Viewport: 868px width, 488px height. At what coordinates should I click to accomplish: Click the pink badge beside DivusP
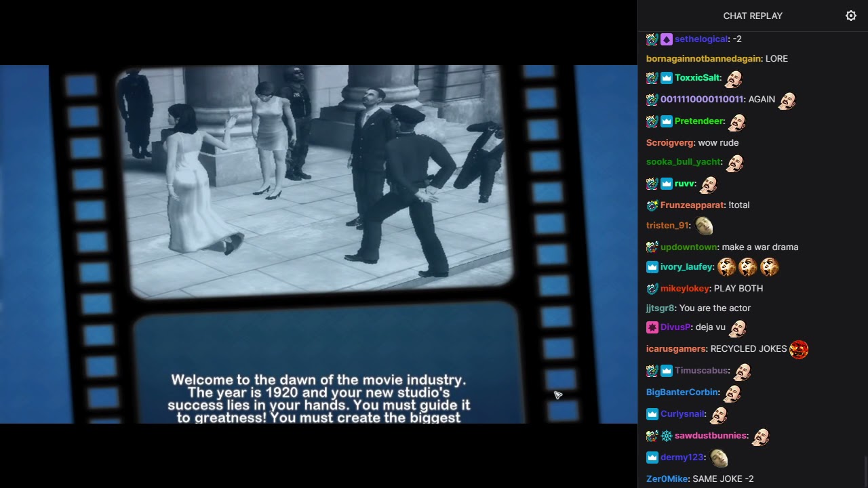(x=652, y=327)
